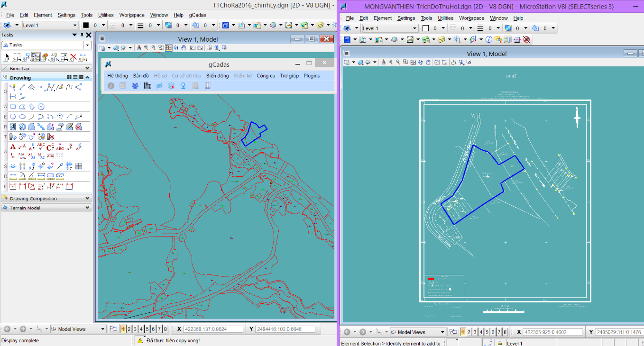Image resolution: width=644 pixels, height=346 pixels.
Task: Pick the Place Circle tool
Action: click(13, 117)
